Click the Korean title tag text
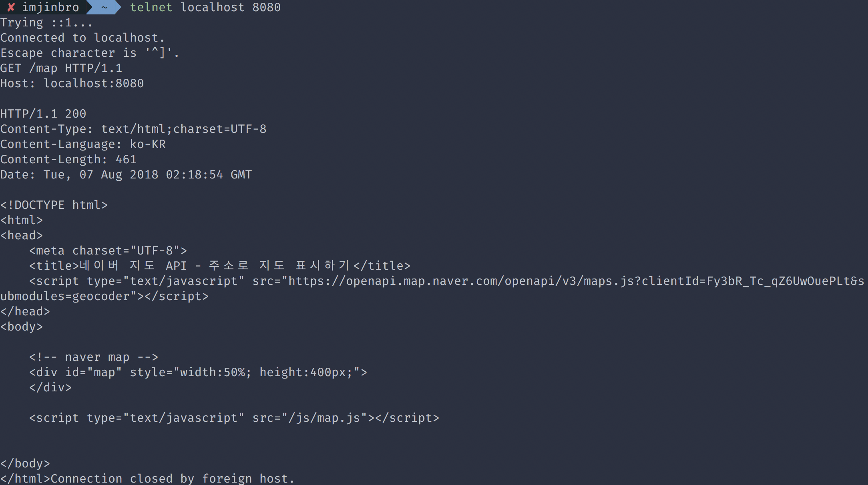This screenshot has height=485, width=868. click(x=220, y=266)
